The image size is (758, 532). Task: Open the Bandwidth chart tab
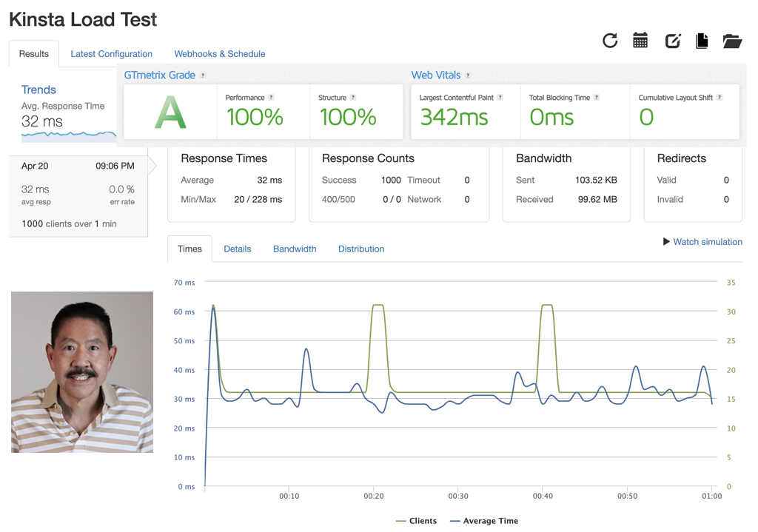(x=295, y=249)
